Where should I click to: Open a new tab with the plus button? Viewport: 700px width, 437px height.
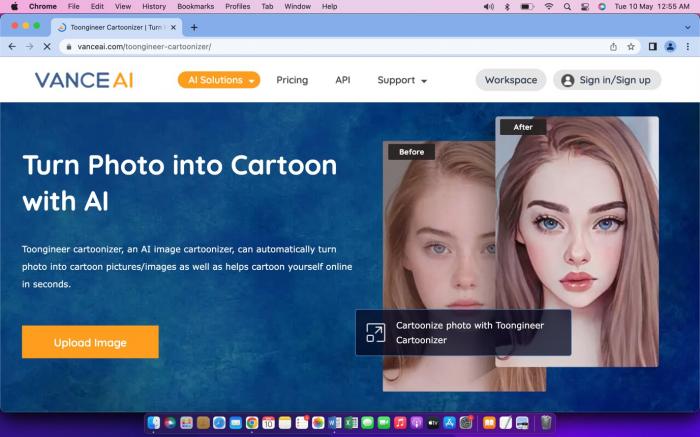[194, 27]
